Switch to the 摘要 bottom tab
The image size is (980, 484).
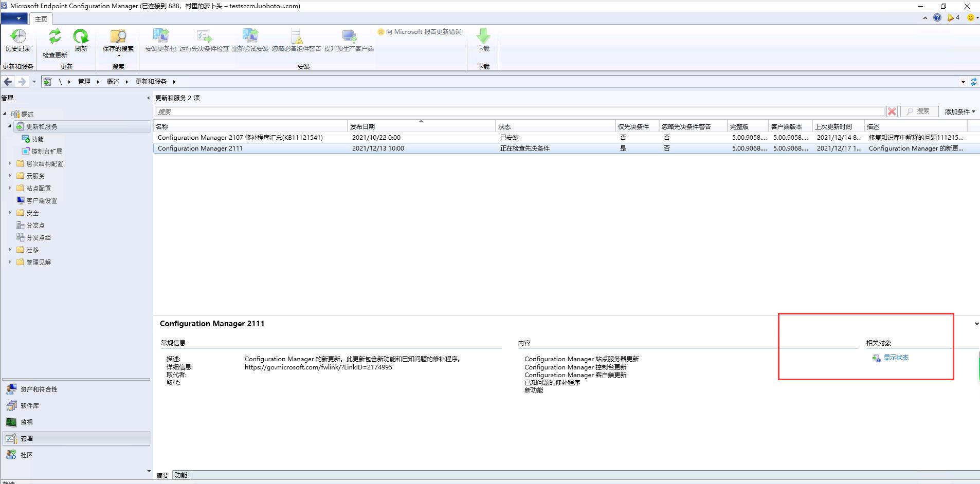tap(162, 475)
